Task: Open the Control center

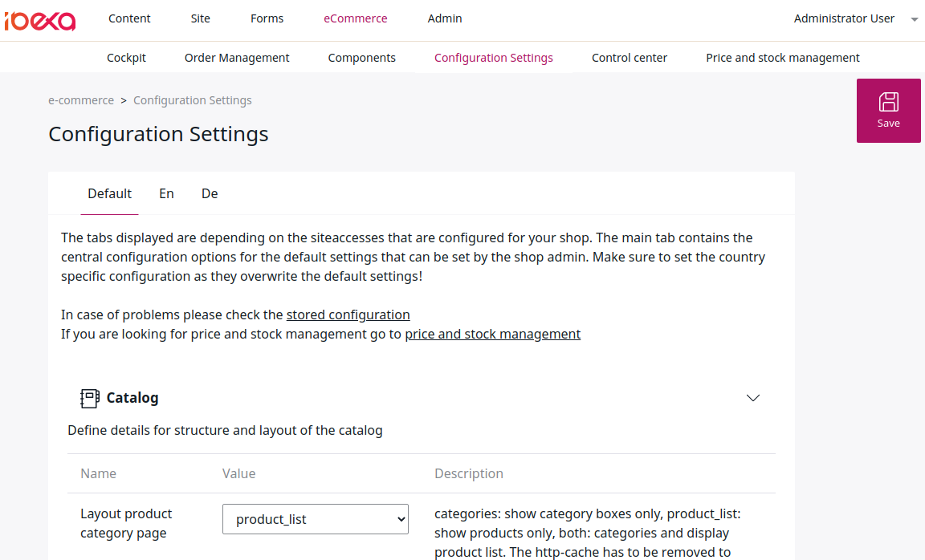Action: pyautogui.click(x=630, y=58)
